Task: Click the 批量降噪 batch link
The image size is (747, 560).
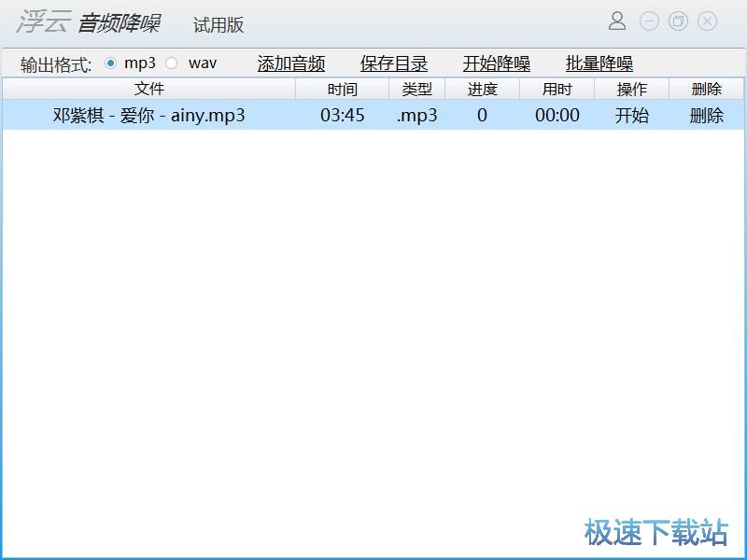Action: coord(599,63)
